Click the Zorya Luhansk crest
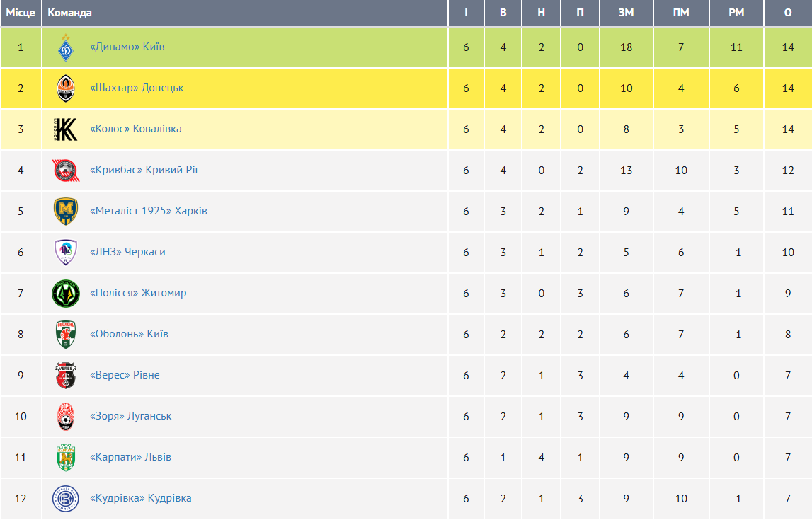Viewport: 812px width, 520px height. 65,417
